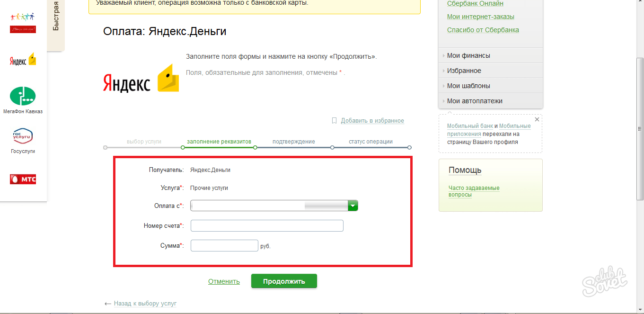Expand Мои финансы section
644x314 pixels.
491,55
